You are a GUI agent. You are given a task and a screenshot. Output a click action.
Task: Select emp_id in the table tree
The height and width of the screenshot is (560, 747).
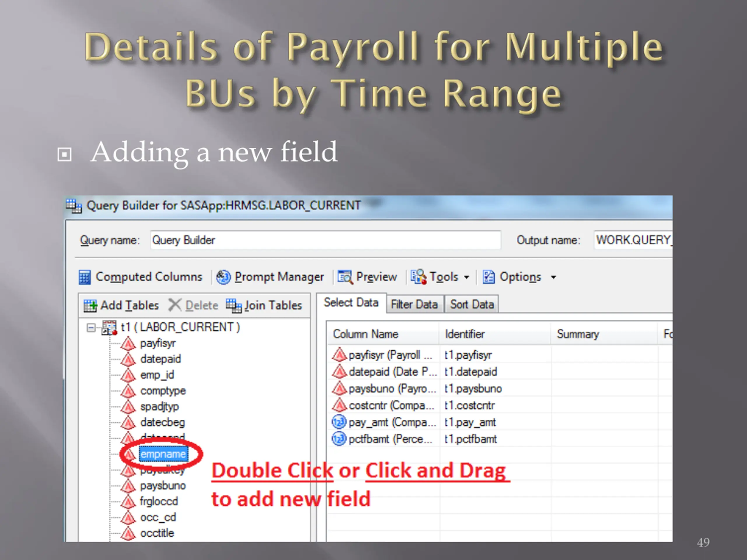pyautogui.click(x=157, y=375)
